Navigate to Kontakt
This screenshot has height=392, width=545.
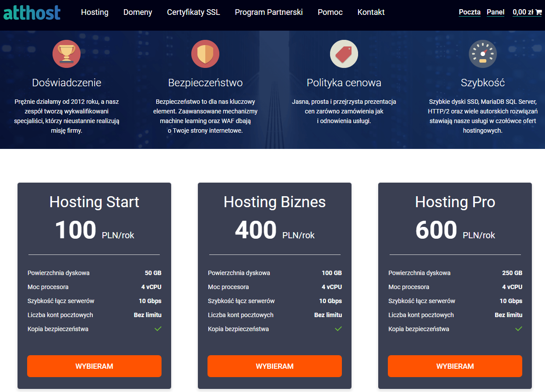[x=371, y=12]
